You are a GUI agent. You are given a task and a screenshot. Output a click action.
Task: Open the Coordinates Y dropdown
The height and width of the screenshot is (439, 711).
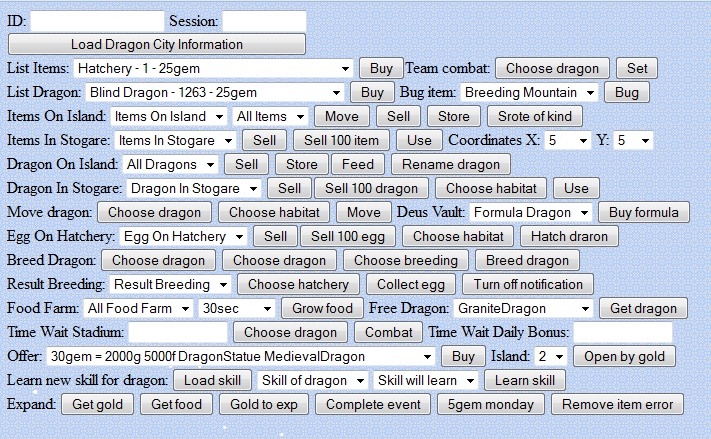(x=633, y=141)
